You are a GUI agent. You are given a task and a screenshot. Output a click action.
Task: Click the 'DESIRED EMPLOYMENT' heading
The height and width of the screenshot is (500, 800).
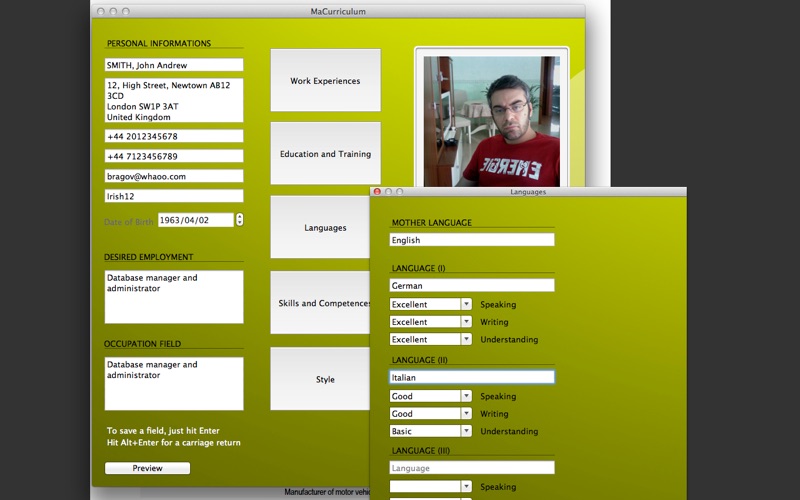pyautogui.click(x=148, y=257)
